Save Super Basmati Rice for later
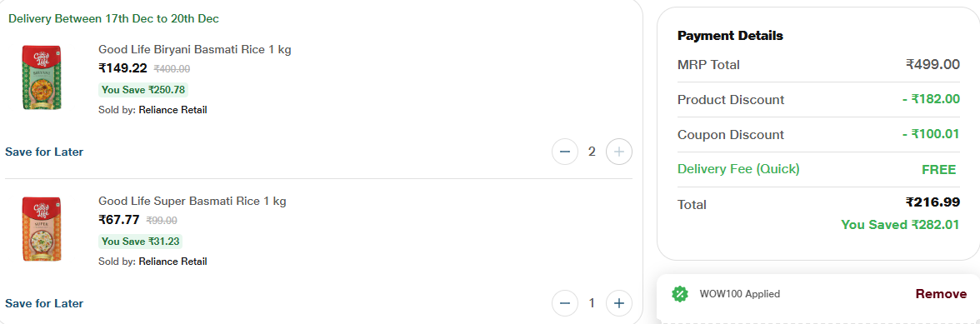Viewport: 980px width, 324px height. point(44,303)
